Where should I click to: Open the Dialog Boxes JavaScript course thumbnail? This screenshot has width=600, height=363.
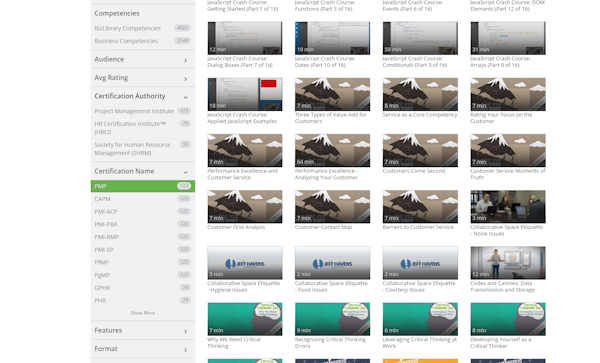click(x=245, y=38)
